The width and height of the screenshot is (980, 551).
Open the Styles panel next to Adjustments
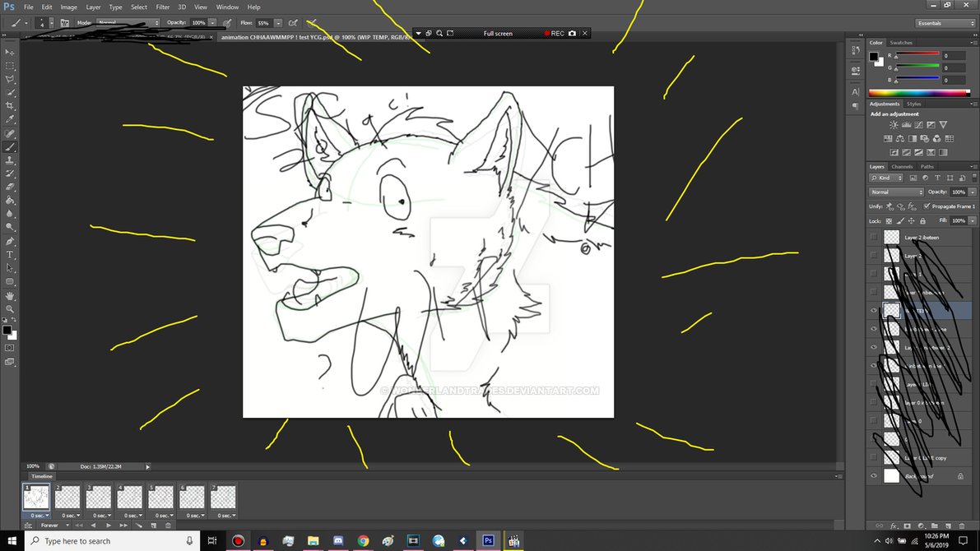914,104
